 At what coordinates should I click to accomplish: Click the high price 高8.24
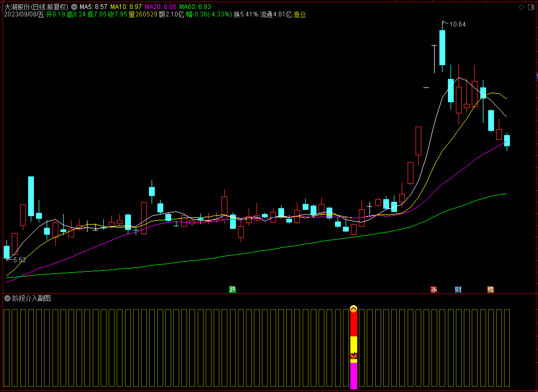pos(76,14)
